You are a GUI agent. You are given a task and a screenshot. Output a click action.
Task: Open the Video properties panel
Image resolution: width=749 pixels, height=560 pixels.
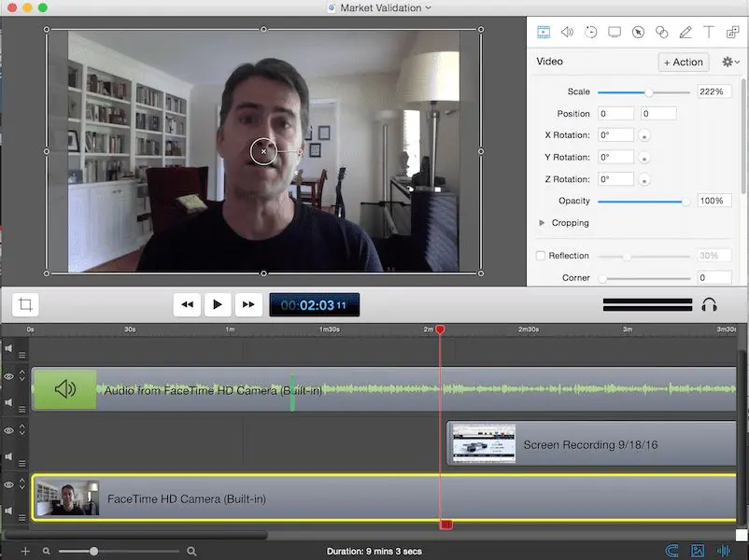coord(543,31)
